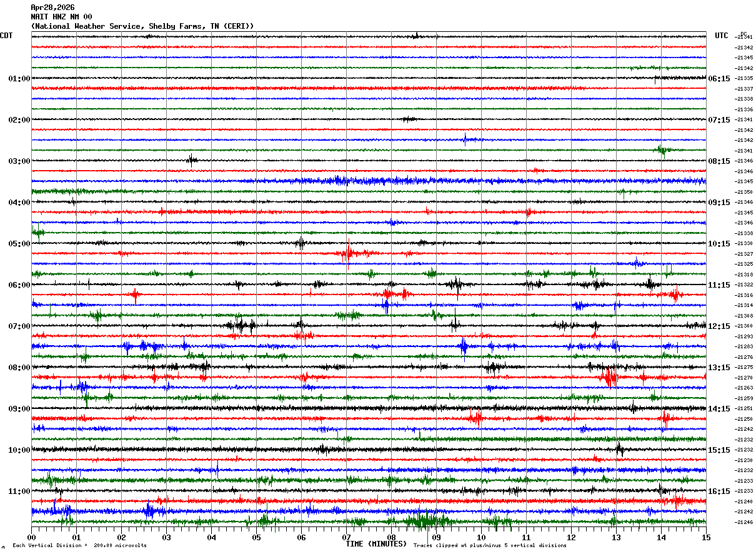
Task: Click minute 08 on the bottom time axis
Action: coord(391,537)
